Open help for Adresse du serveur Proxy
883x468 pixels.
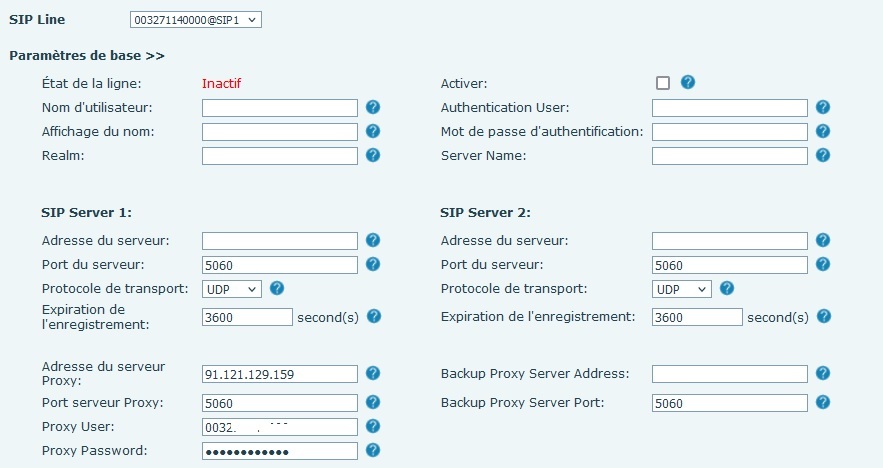pyautogui.click(x=373, y=373)
